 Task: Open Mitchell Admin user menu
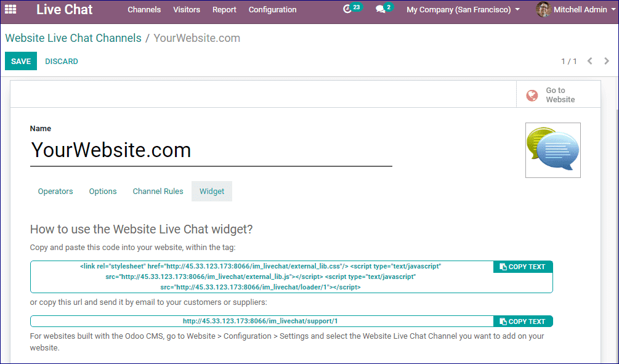[x=575, y=9]
